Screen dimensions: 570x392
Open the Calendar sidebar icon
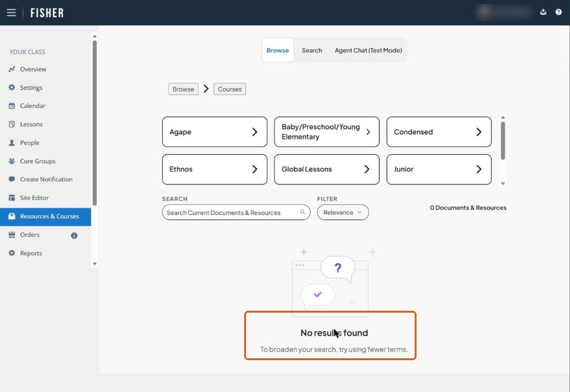[12, 106]
